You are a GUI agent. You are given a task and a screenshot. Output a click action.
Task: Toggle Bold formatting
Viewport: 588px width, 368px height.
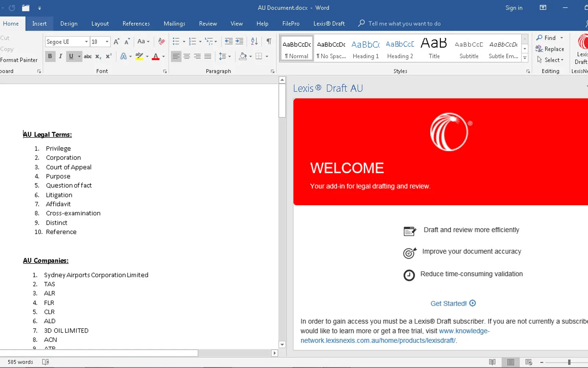(x=50, y=56)
